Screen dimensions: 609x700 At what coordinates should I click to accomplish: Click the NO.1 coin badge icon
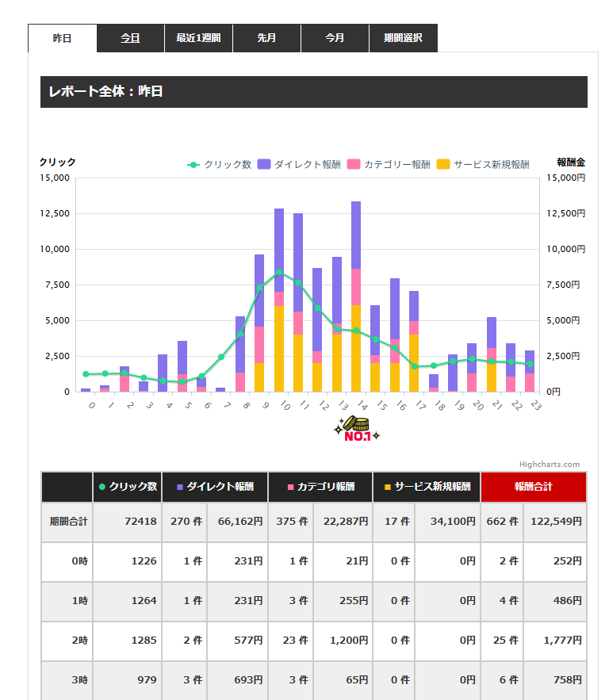pos(357,429)
